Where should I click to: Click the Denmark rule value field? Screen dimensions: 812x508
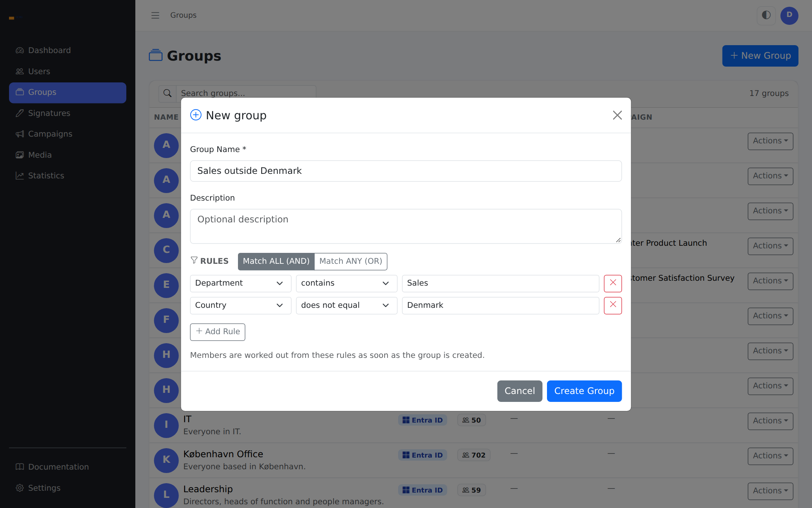pos(500,305)
